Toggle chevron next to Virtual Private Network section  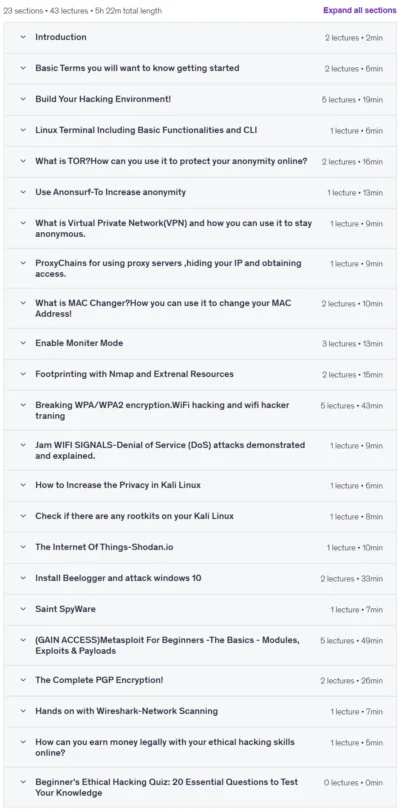(23, 223)
